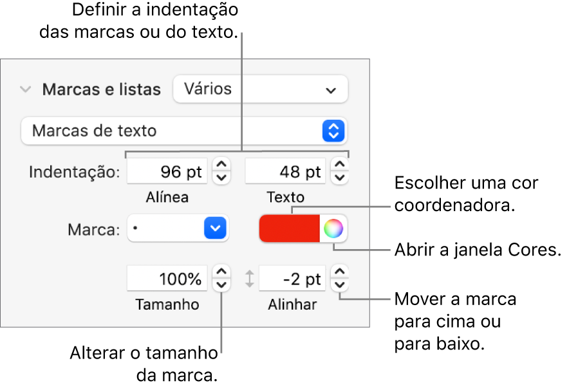Open the Cores window color wheel
Screen dimensions: 569x392
(333, 228)
